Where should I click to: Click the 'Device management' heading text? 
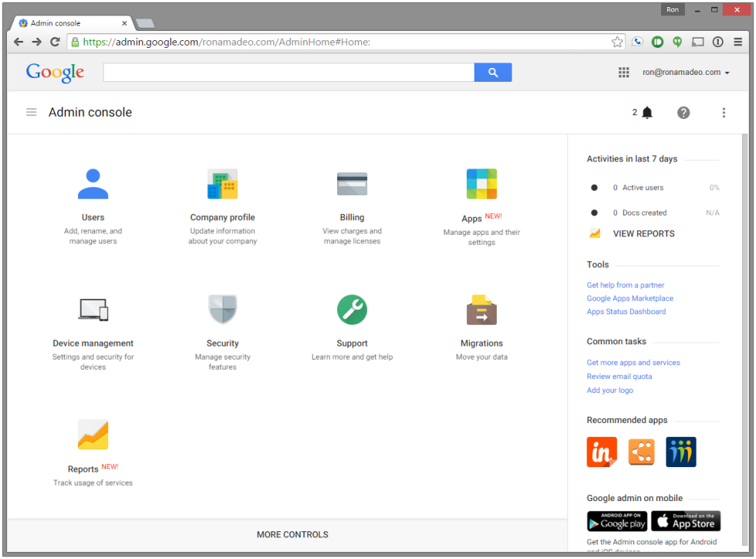[x=93, y=344]
